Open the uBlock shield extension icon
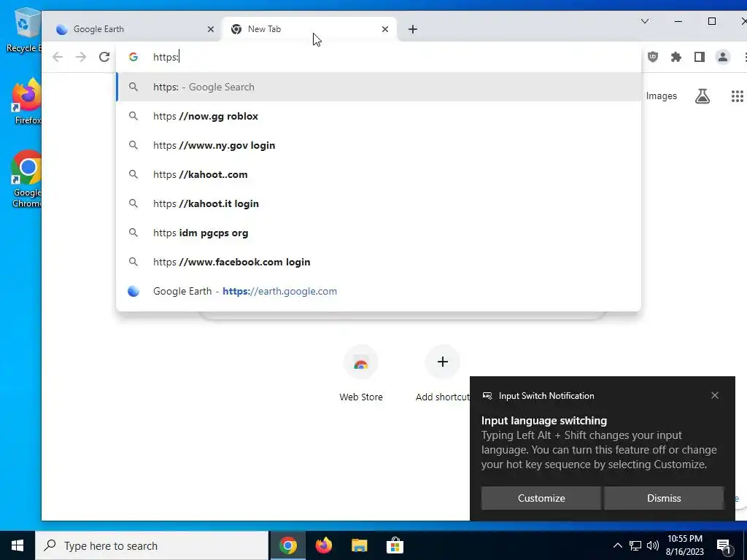This screenshot has width=747, height=560. (x=653, y=57)
